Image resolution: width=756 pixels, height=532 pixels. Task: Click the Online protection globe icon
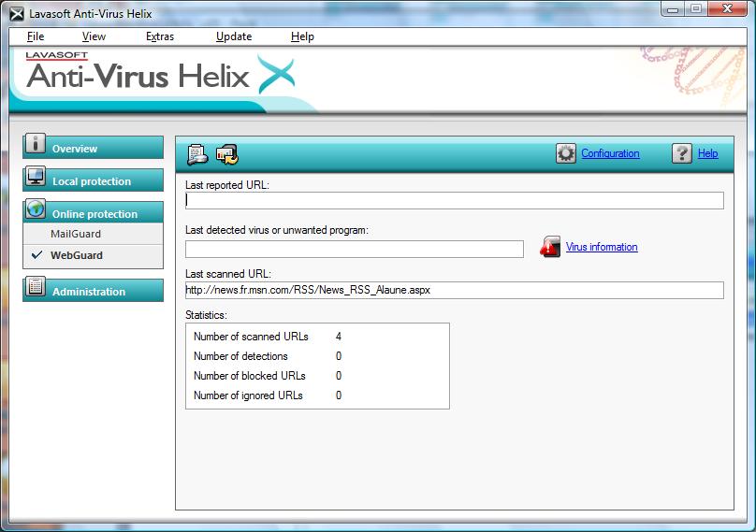point(36,209)
